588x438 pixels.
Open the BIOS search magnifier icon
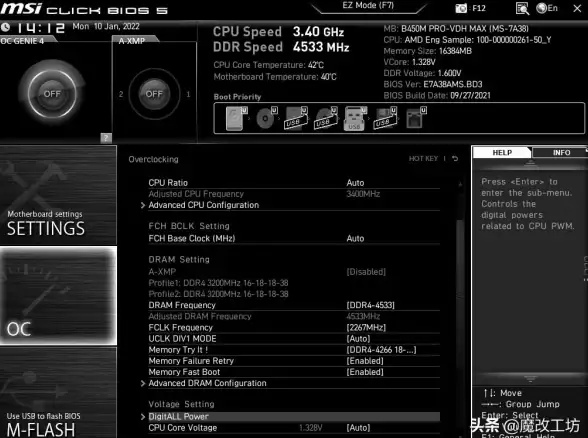coord(522,8)
